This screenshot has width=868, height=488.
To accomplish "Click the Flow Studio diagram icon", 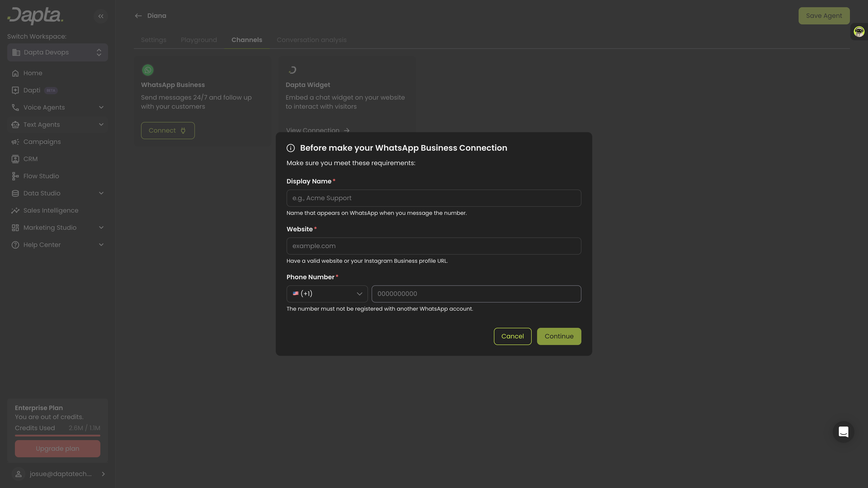I will click(x=15, y=176).
